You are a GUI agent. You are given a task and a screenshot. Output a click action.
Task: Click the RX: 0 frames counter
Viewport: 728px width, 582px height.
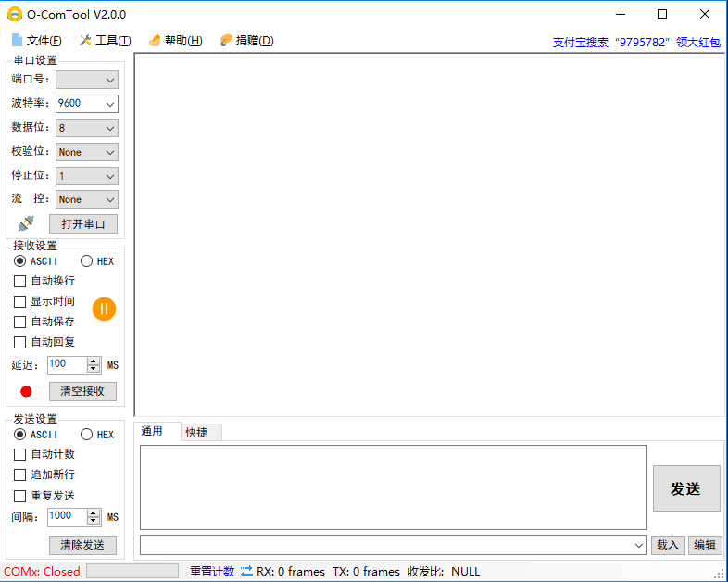pyautogui.click(x=291, y=571)
